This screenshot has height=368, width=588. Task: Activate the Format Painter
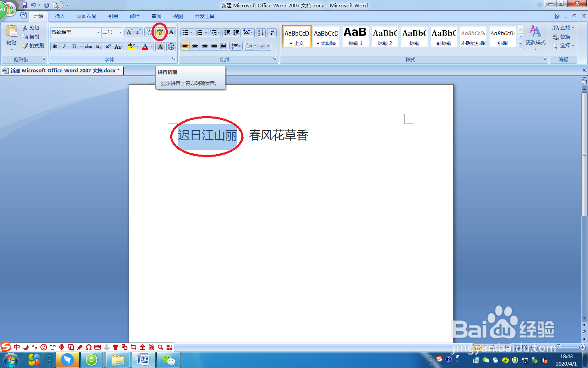point(33,45)
